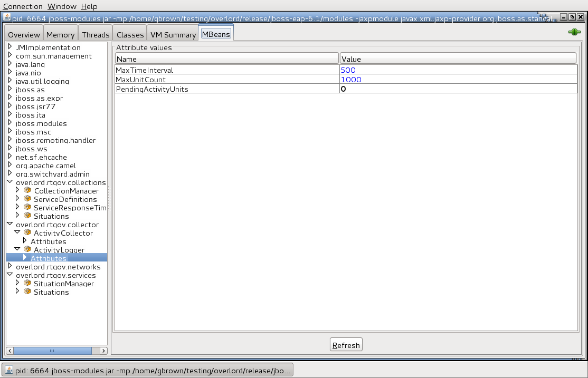Switch to the VM Summary tab
This screenshot has width=588, height=378.
173,35
